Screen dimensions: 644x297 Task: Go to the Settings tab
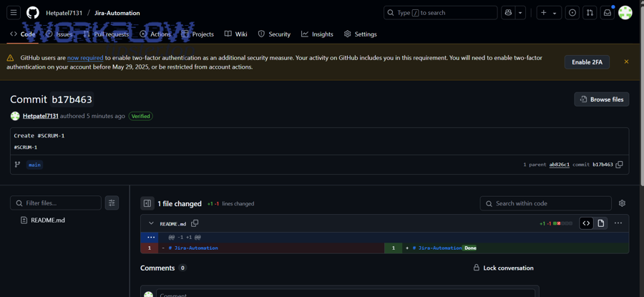click(x=360, y=34)
